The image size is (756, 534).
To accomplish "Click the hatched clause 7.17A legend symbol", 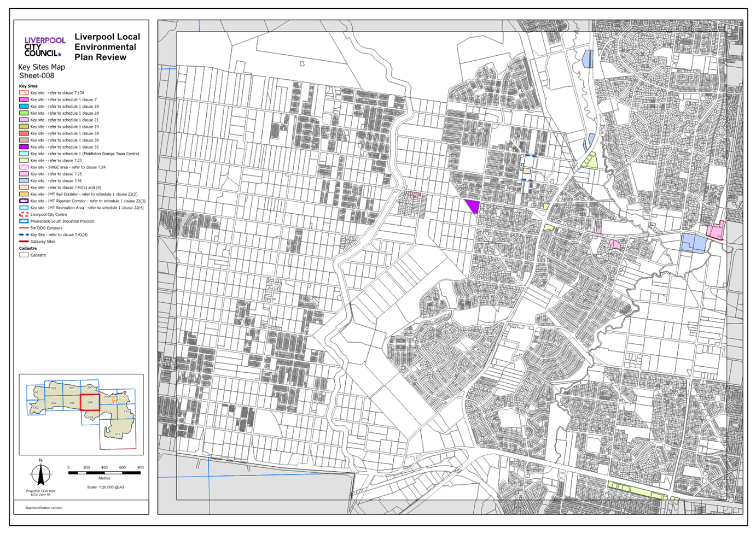I will (x=24, y=93).
